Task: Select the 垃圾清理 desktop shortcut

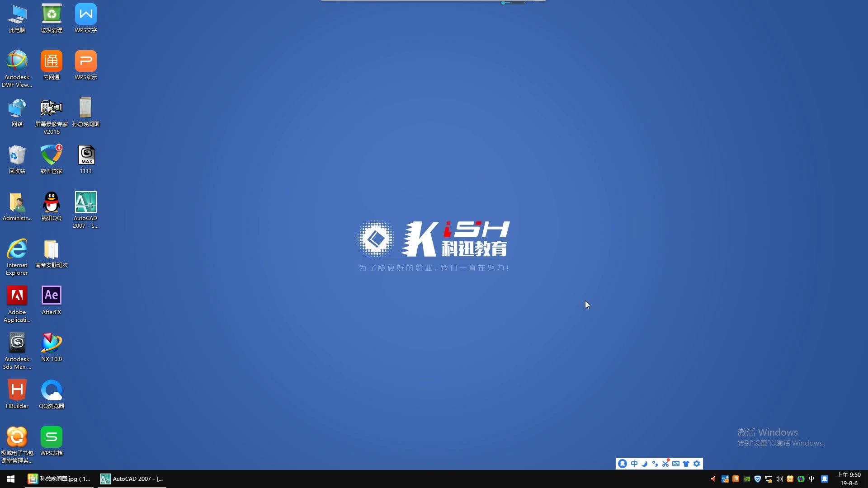Action: click(x=52, y=19)
